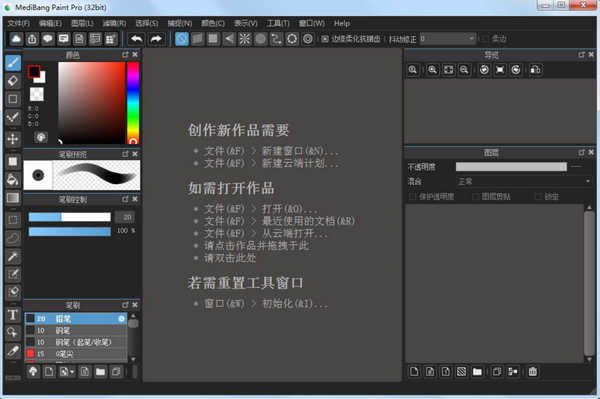Viewport: 600px width, 399px height.
Task: Enable the radial lines snap
Action: tap(245, 39)
